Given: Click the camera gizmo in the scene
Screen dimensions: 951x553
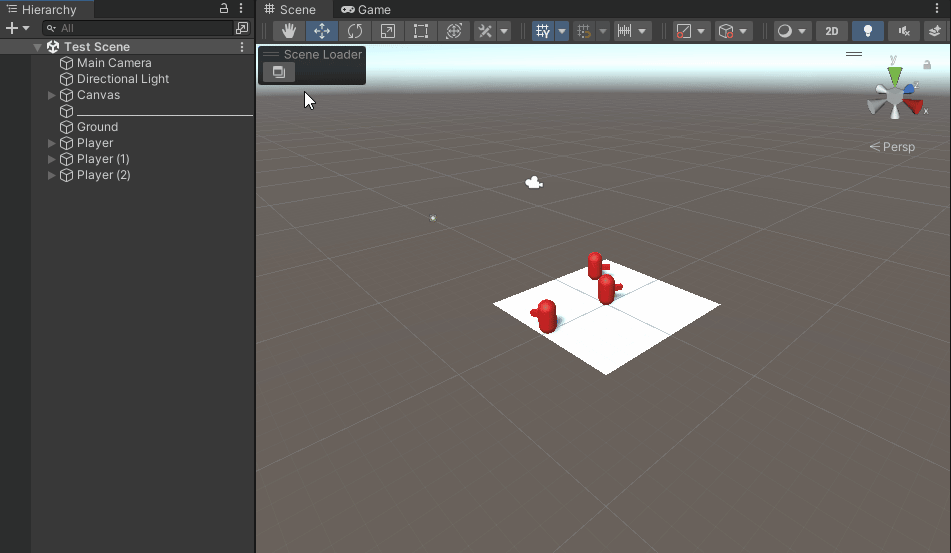Looking at the screenshot, I should pyautogui.click(x=534, y=183).
